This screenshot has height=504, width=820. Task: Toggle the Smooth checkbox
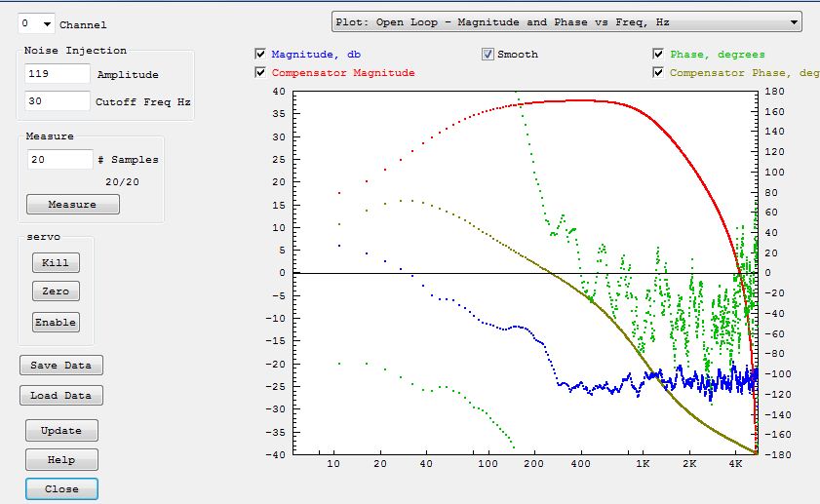coord(488,55)
